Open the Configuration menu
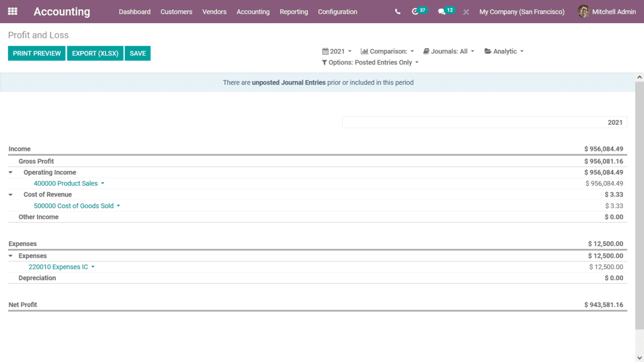644x362 pixels. point(337,12)
